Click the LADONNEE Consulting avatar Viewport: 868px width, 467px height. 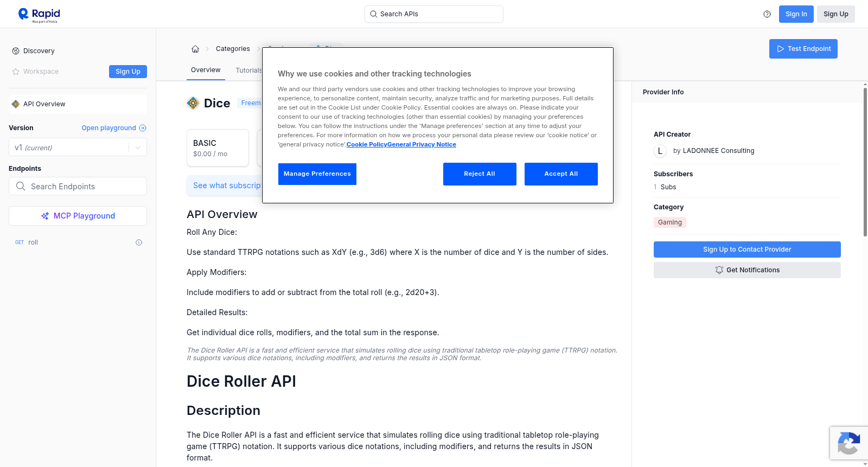[x=660, y=151]
